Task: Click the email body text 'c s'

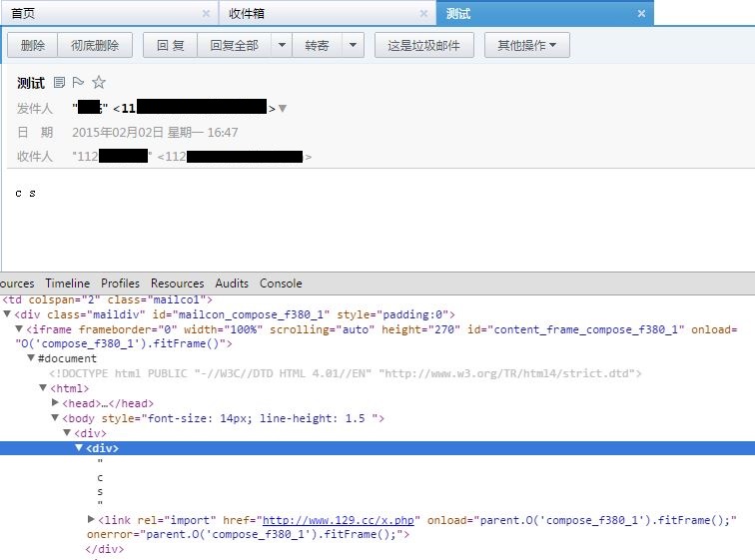Action: coord(25,194)
